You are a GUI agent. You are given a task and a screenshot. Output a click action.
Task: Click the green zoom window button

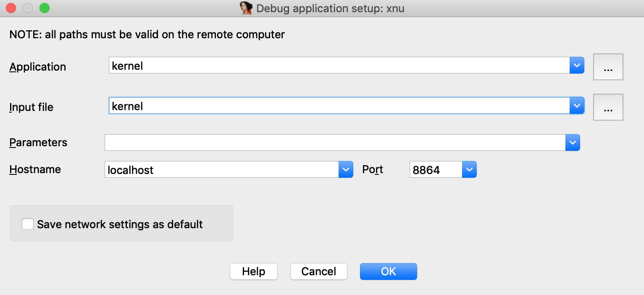click(x=44, y=8)
